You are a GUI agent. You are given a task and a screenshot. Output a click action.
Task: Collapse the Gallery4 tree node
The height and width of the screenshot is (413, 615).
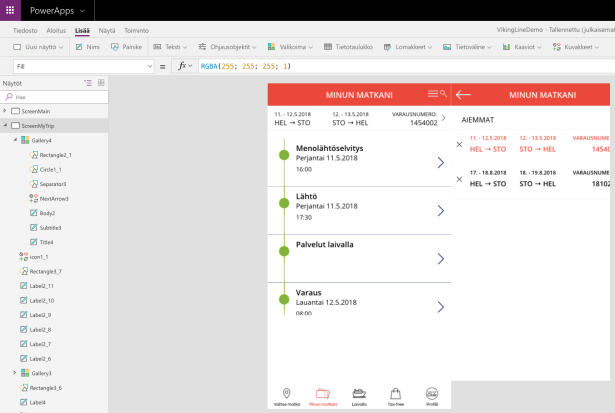click(x=15, y=140)
